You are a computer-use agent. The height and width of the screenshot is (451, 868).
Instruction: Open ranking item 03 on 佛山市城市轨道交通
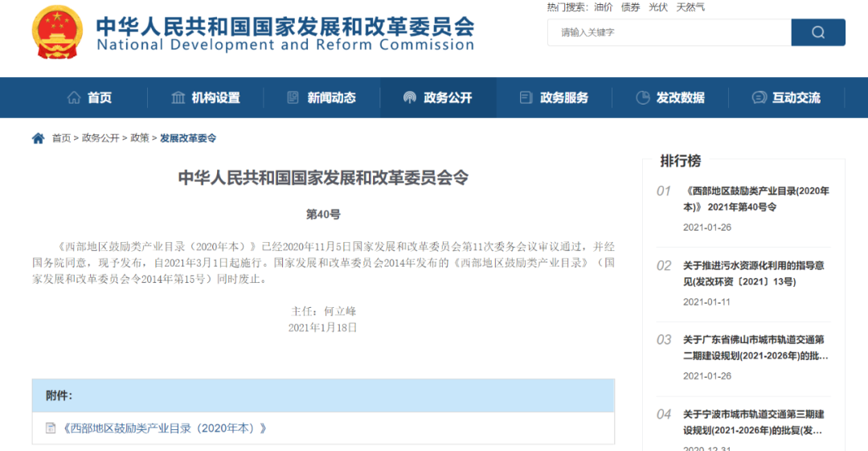pos(755,347)
